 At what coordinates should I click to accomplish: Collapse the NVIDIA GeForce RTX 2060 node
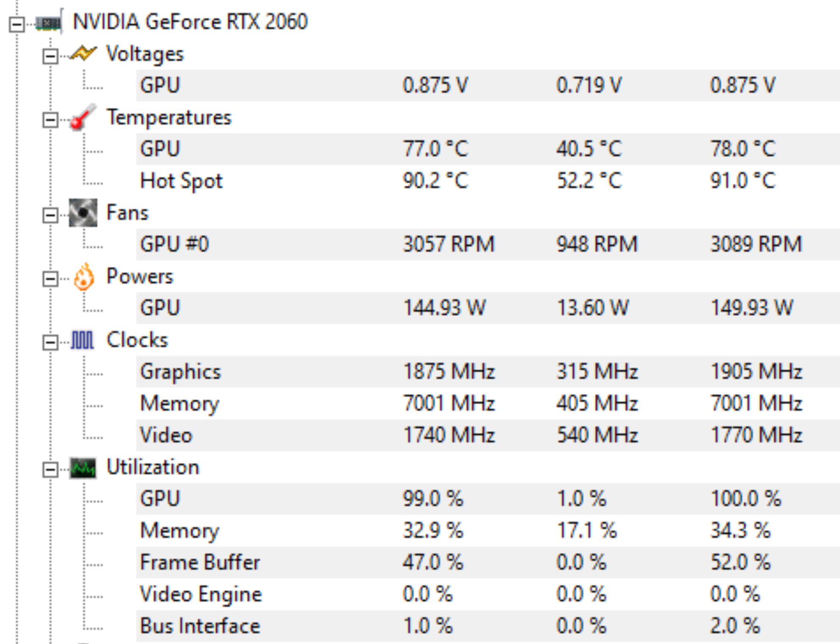click(x=17, y=25)
